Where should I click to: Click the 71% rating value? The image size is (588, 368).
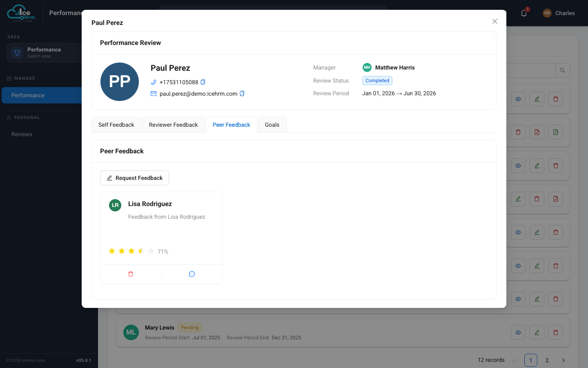[163, 251]
